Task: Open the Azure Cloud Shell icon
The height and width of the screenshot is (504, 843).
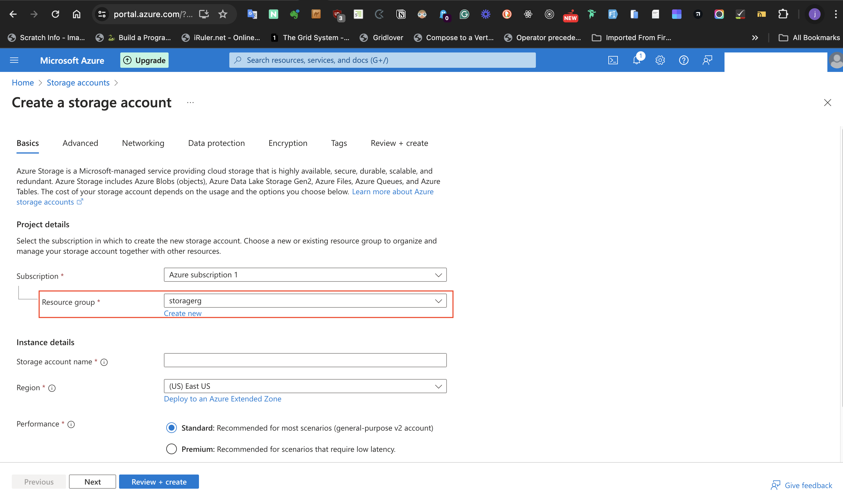Action: pos(613,60)
